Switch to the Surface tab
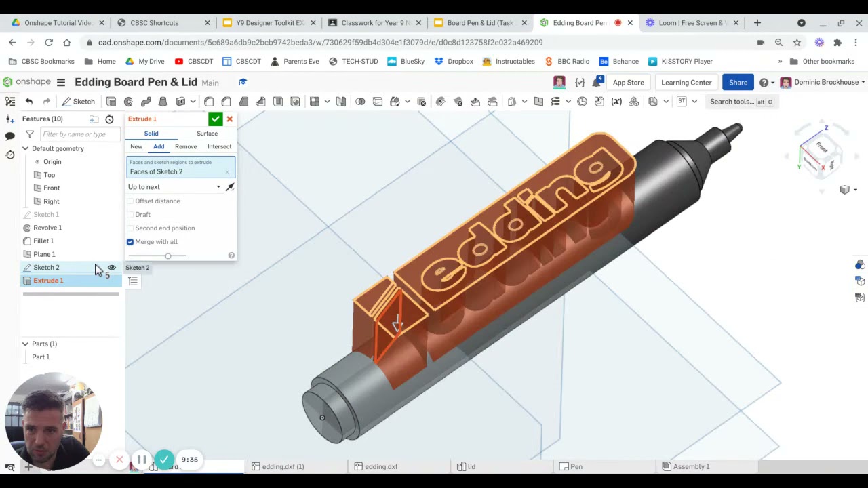The width and height of the screenshot is (868, 488). pyautogui.click(x=208, y=134)
